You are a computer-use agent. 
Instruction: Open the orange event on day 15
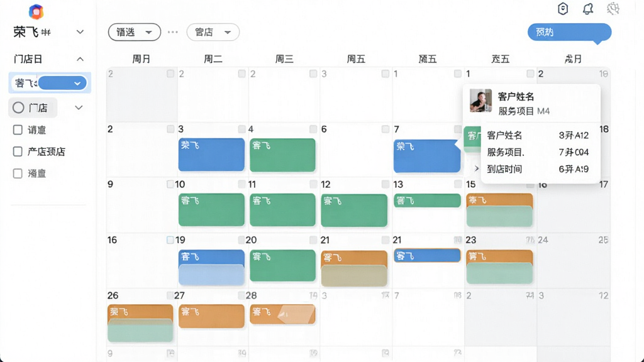coord(499,200)
